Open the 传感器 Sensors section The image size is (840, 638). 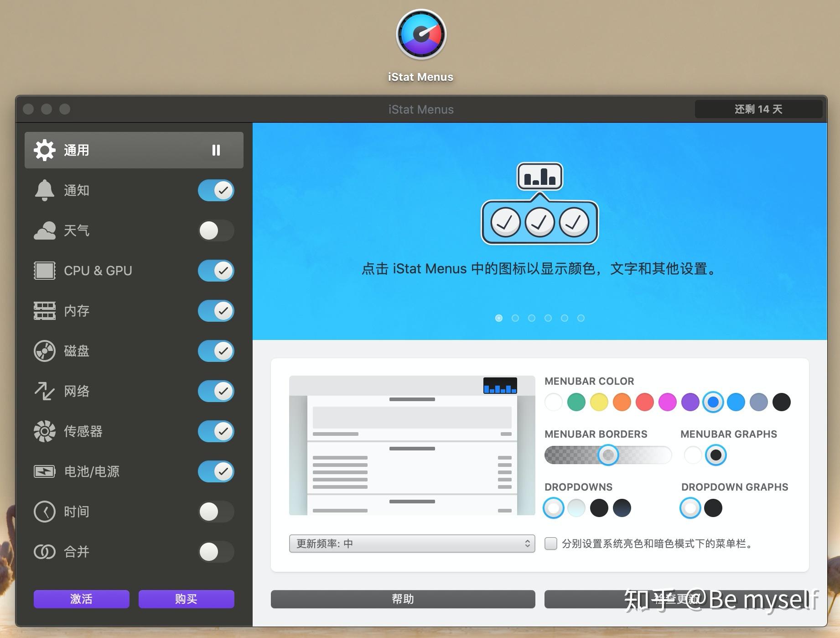tap(134, 431)
